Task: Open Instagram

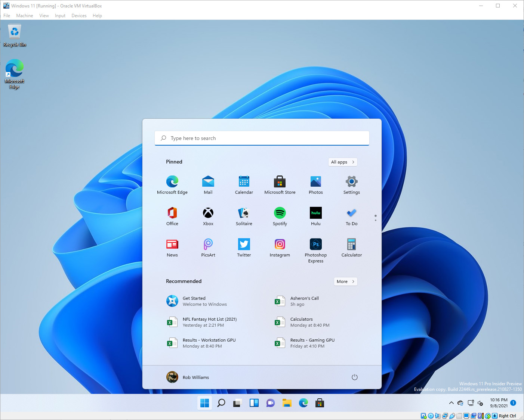Action: 280,248
